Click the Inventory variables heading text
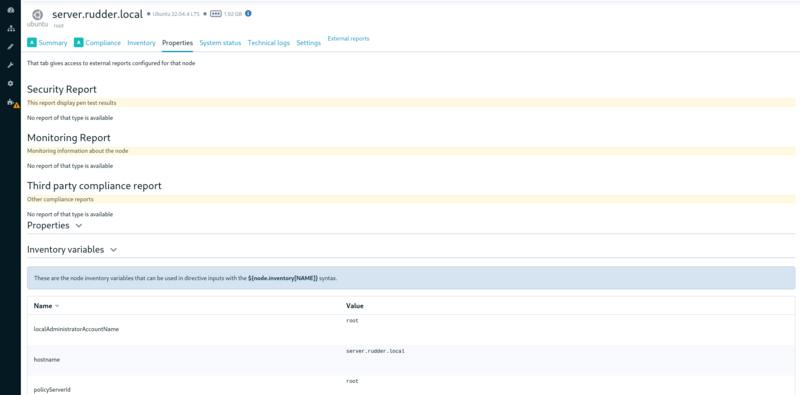 click(x=65, y=250)
